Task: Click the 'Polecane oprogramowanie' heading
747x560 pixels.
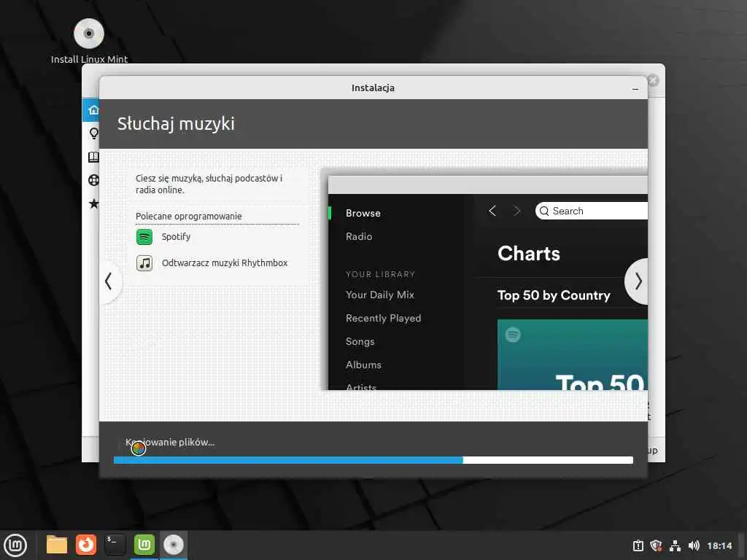Action: click(x=189, y=216)
